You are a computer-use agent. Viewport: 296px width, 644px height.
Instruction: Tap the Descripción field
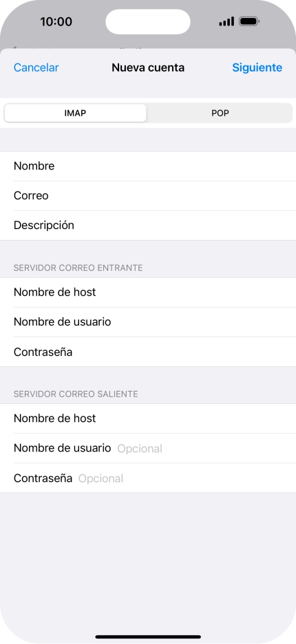[x=148, y=225]
